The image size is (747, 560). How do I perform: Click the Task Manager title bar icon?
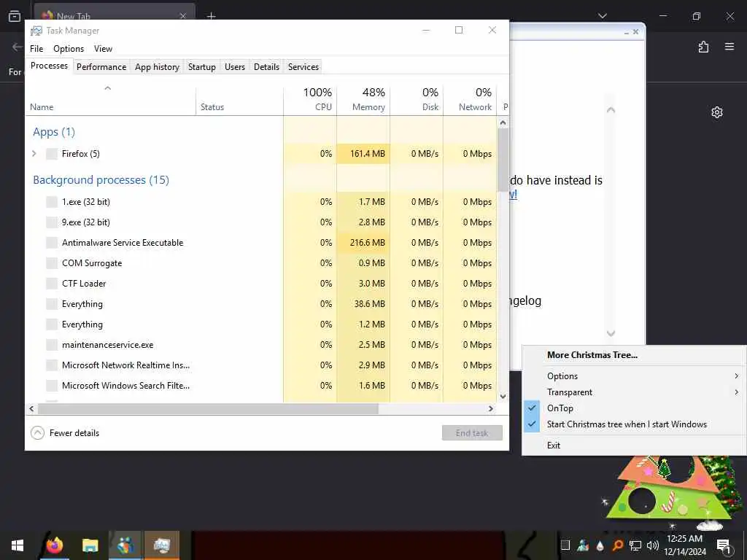click(36, 31)
